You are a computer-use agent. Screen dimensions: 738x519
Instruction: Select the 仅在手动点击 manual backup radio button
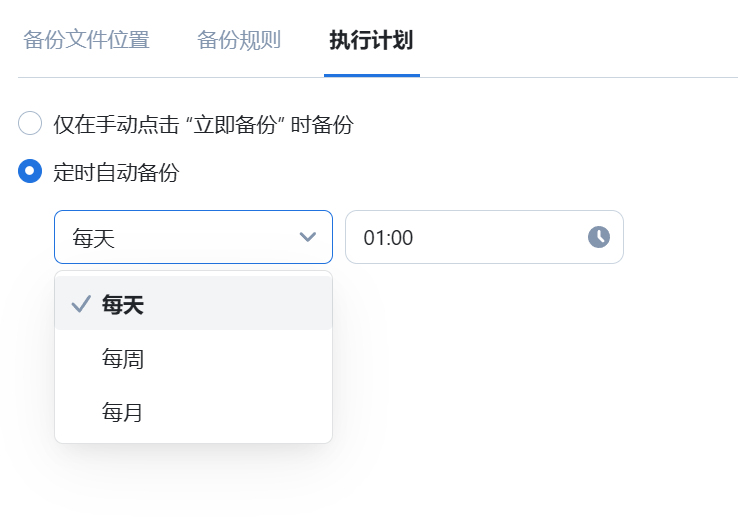[30, 124]
